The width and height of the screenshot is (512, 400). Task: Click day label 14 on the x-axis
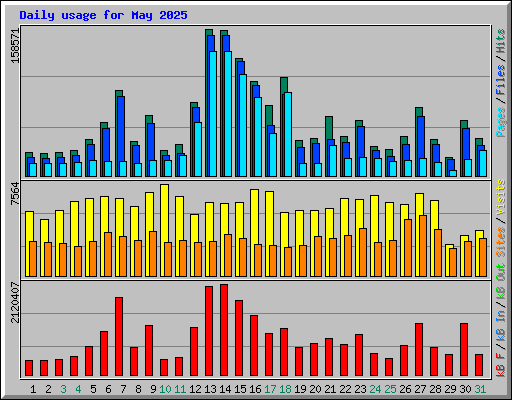225,389
